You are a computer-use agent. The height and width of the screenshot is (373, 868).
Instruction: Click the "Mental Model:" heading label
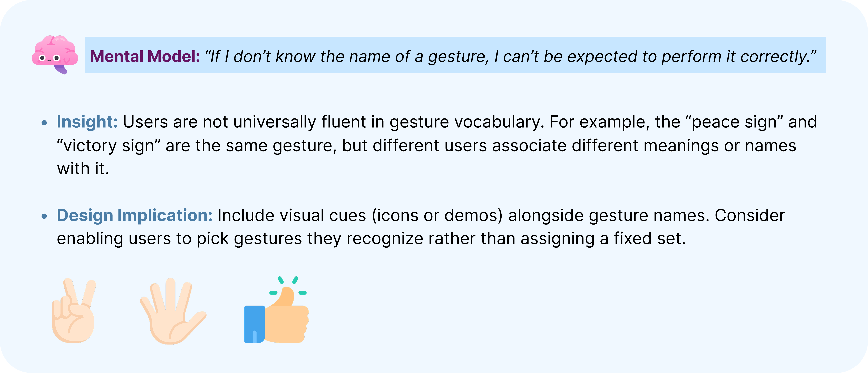pyautogui.click(x=145, y=56)
